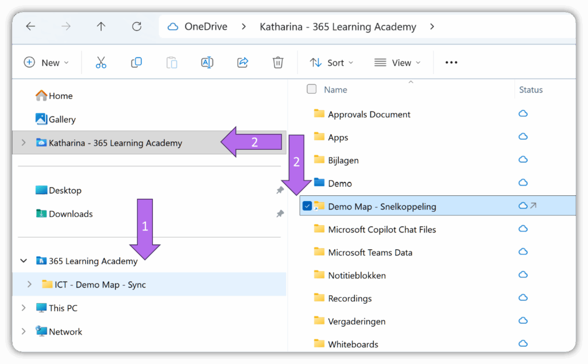The image size is (588, 364).
Task: Click the Share icon in toolbar
Action: click(x=242, y=63)
